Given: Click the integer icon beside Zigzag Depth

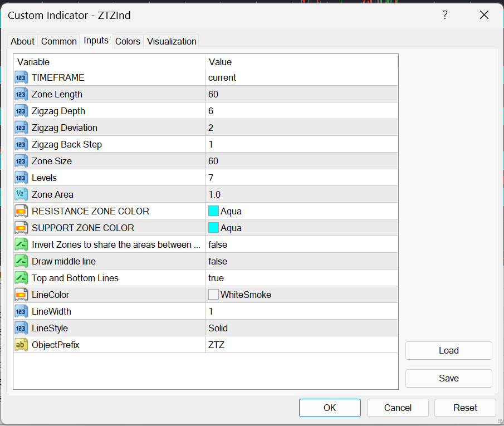Looking at the screenshot, I should coord(21,111).
